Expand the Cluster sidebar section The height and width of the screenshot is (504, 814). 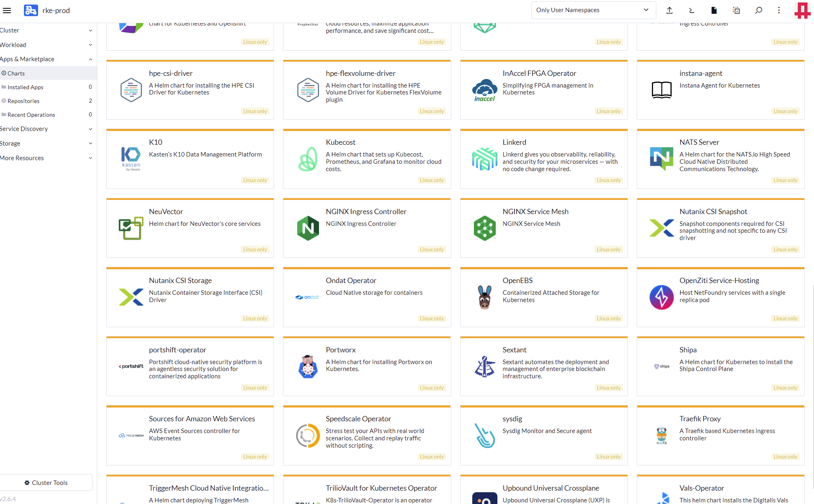coord(47,30)
